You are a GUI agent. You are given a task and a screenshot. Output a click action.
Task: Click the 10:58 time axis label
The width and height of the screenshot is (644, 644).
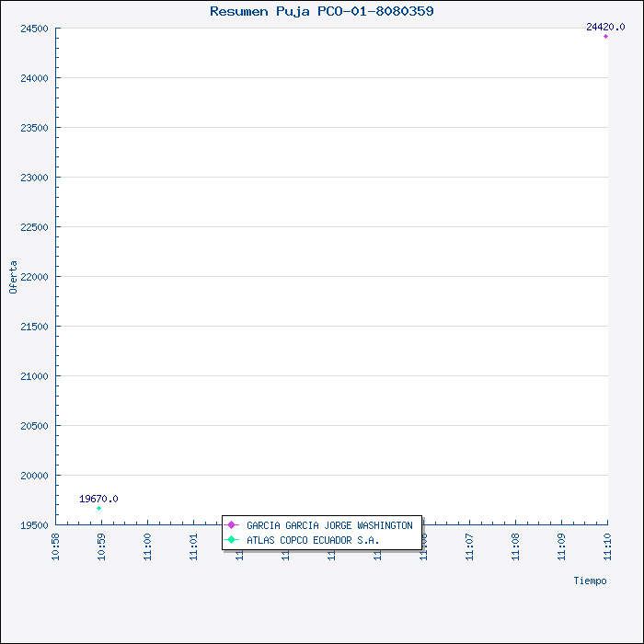pyautogui.click(x=55, y=545)
